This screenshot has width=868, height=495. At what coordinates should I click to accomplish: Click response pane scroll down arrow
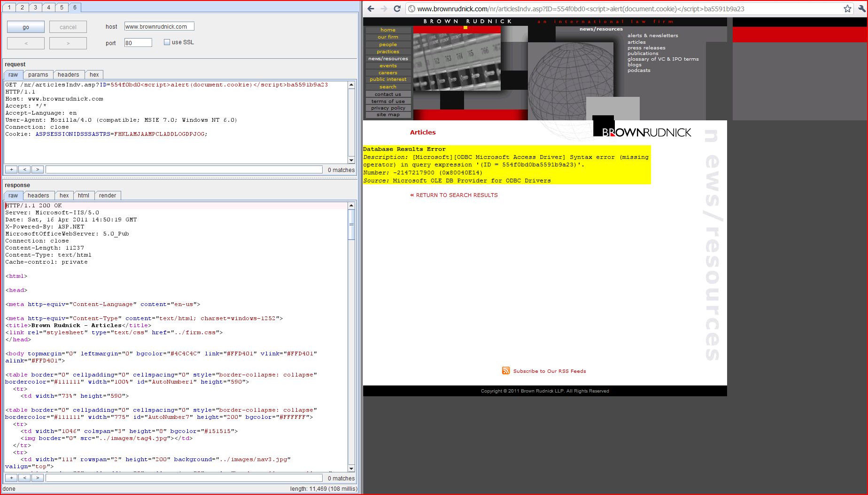351,468
